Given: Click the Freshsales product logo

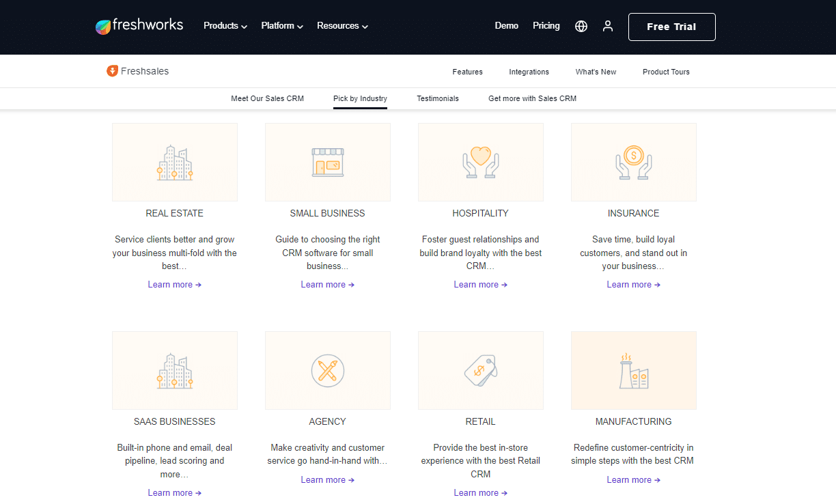Looking at the screenshot, I should pyautogui.click(x=138, y=71).
